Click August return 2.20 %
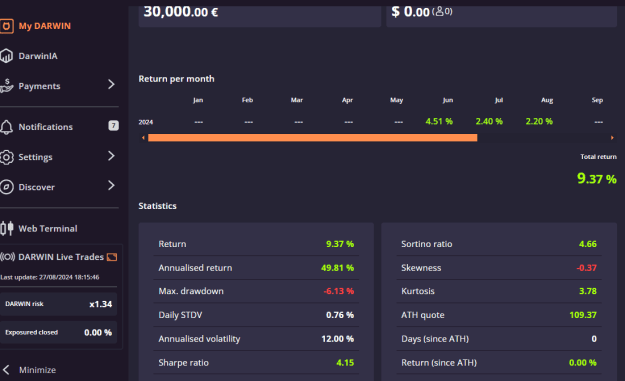Viewport: 625px width, 381px height. [x=539, y=121]
